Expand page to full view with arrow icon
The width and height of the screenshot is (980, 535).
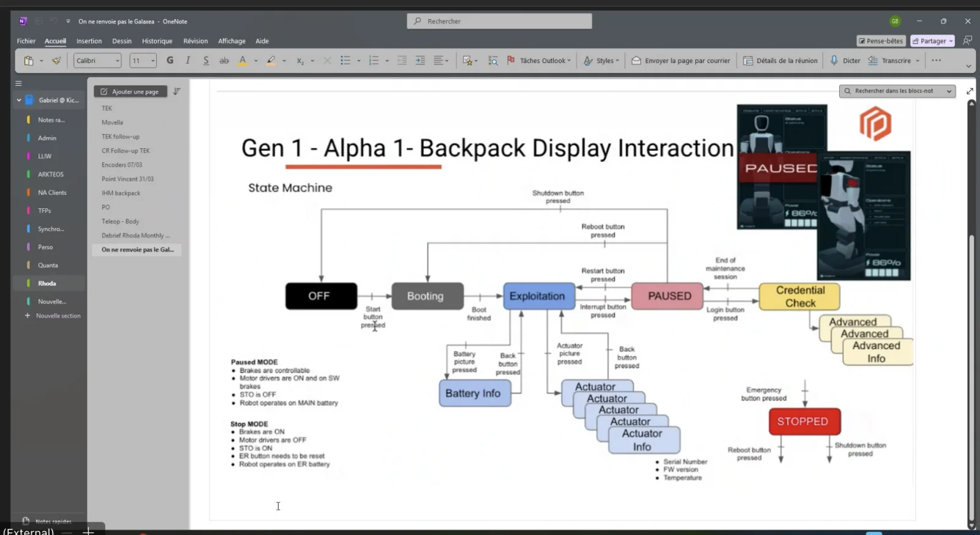pos(970,91)
